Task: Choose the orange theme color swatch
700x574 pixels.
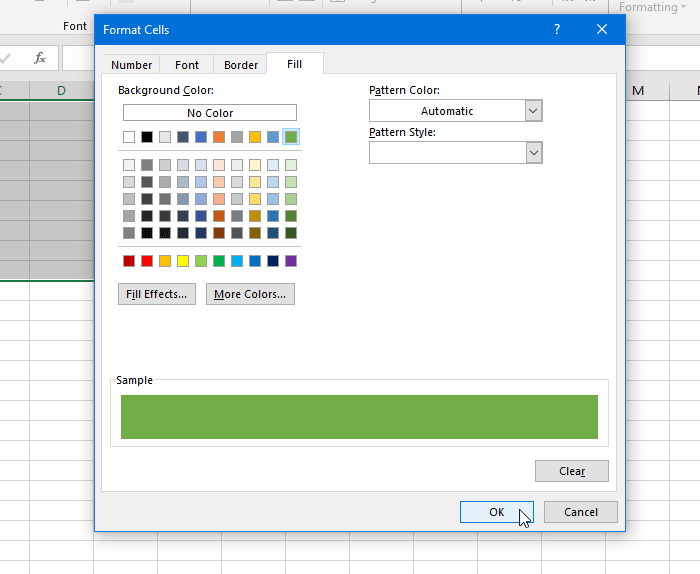Action: click(219, 137)
